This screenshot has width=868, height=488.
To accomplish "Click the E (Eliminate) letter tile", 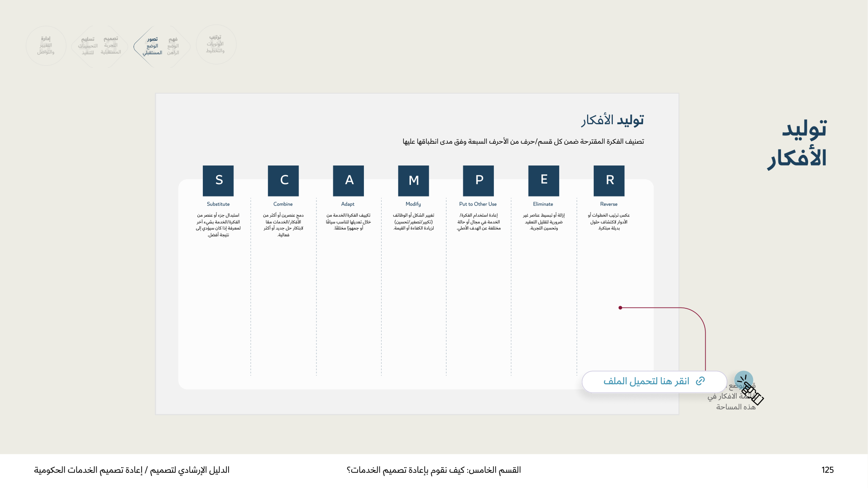I will [x=544, y=181].
